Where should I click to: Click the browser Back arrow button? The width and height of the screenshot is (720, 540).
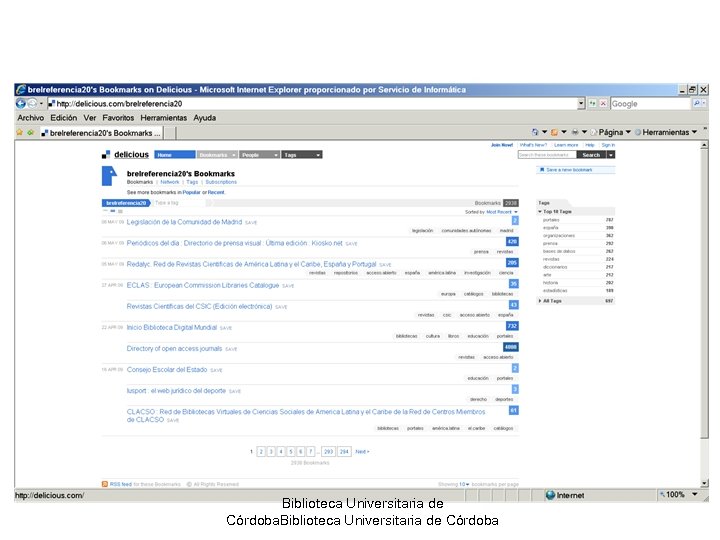[20, 104]
